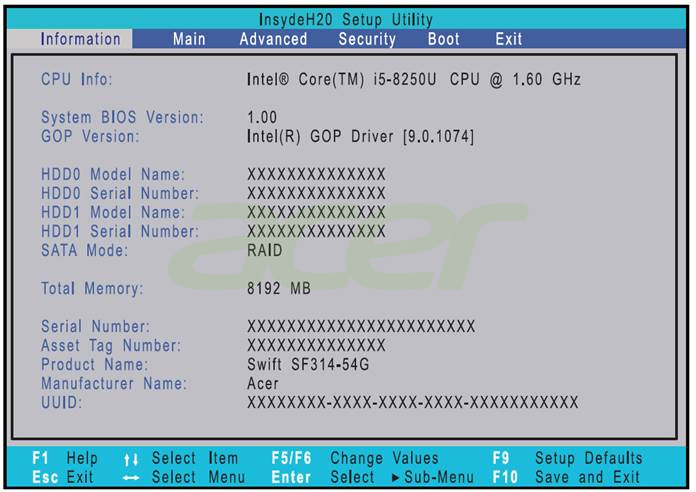The width and height of the screenshot is (696, 492).
Task: Click Intel(R) GOP Driver value
Action: (x=360, y=136)
